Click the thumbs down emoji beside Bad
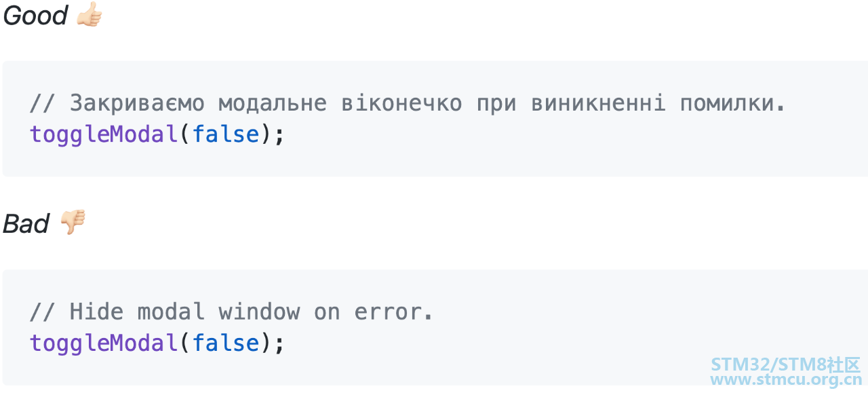The image size is (868, 395). 72,223
